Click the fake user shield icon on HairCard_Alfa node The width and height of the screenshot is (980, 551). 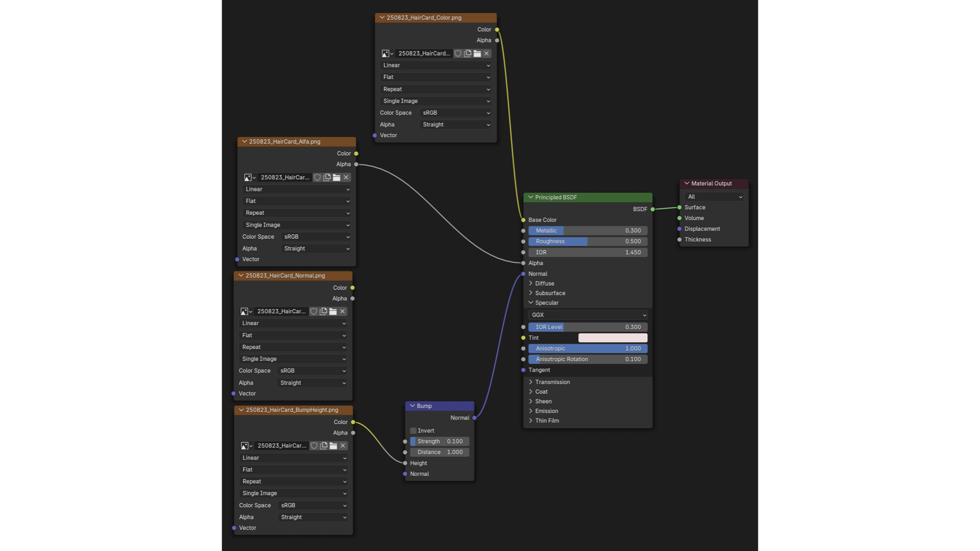coord(317,178)
